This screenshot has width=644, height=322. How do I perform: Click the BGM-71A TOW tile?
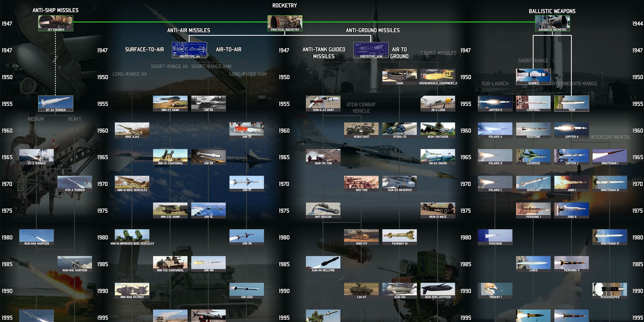coord(323,157)
